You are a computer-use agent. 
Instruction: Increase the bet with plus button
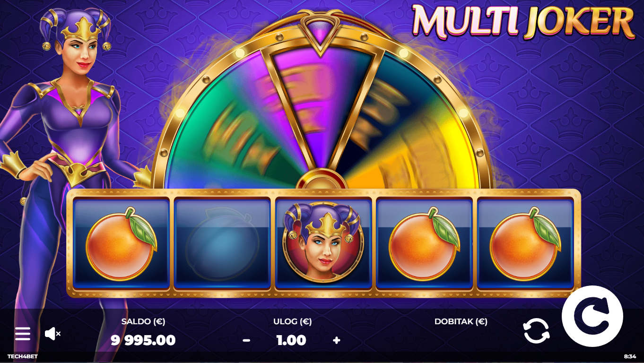[336, 340]
